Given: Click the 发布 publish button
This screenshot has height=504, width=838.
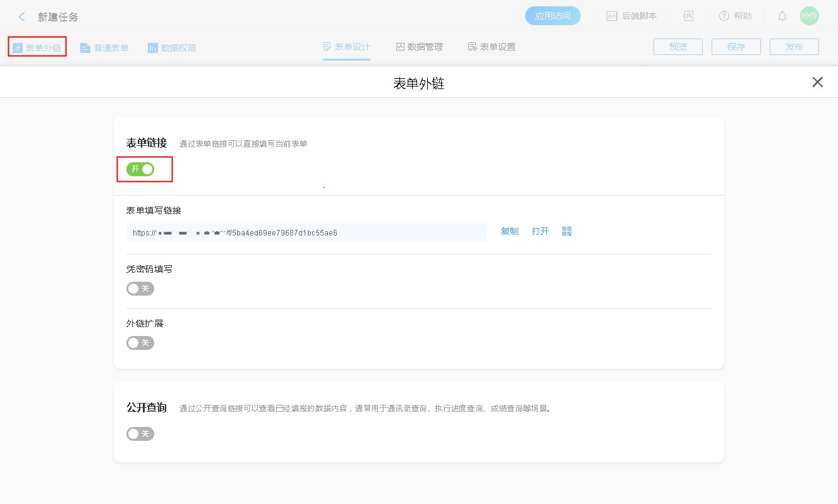Looking at the screenshot, I should pos(794,46).
